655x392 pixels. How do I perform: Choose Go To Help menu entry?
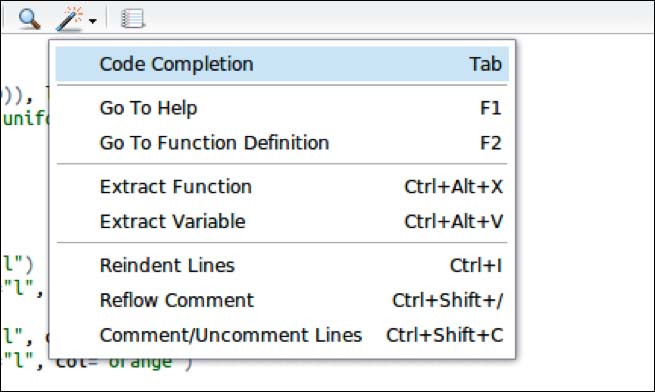282,108
